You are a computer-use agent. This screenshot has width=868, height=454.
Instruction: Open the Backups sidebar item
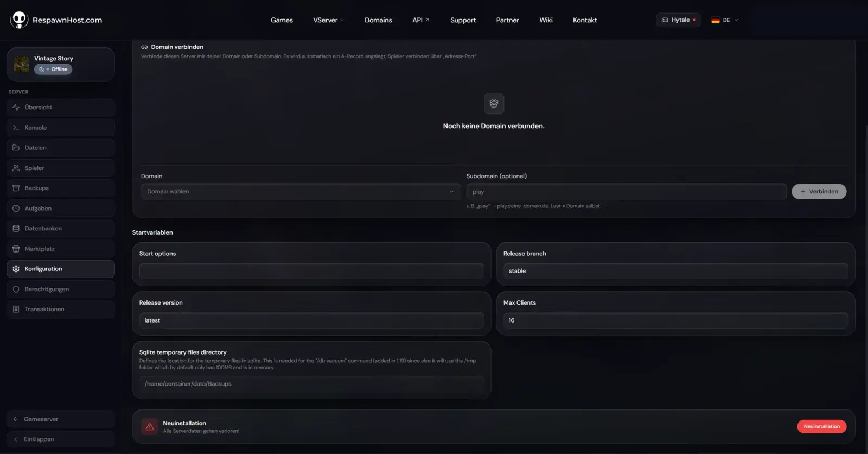click(61, 188)
